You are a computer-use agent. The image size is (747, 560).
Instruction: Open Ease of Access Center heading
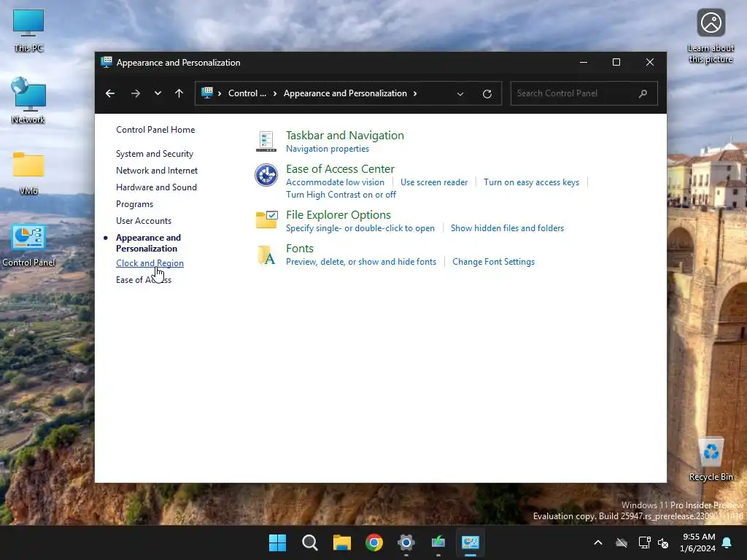(x=340, y=168)
